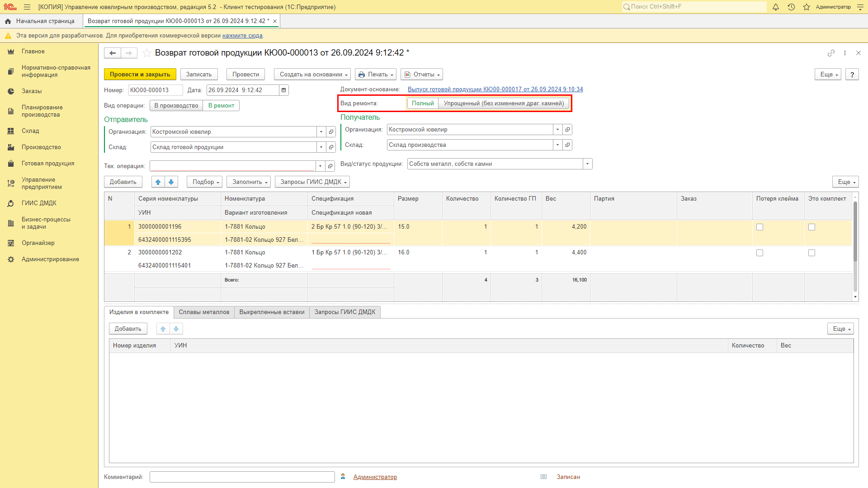Open base document Выпуск готовой продукции link

click(495, 89)
